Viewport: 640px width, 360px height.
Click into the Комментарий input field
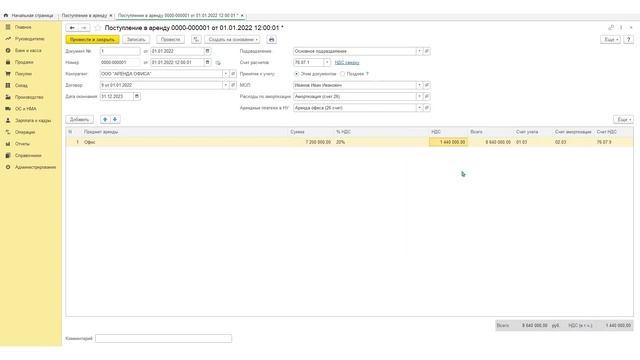(163, 338)
